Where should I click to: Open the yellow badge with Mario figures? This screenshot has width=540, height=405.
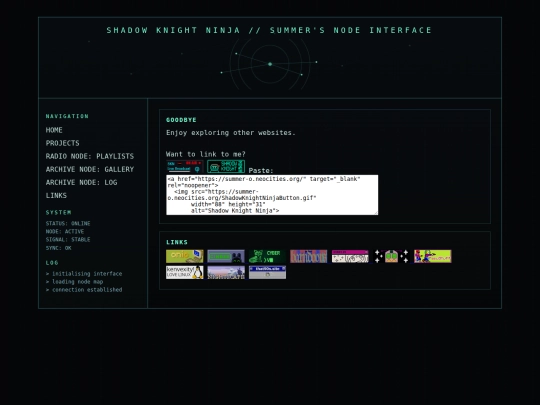[x=433, y=256]
